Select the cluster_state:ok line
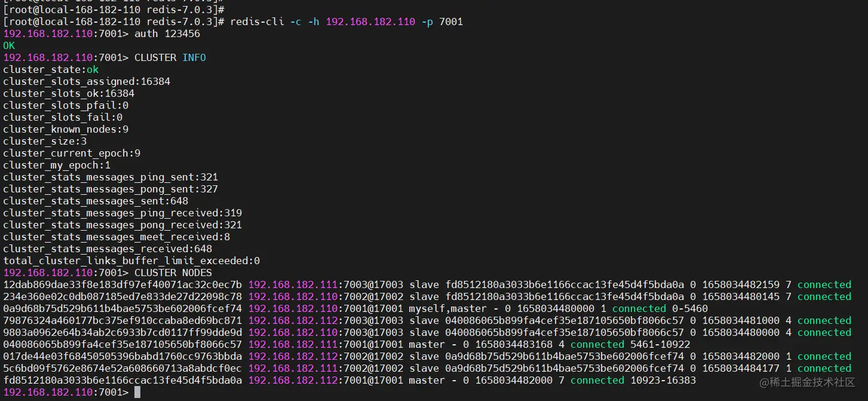The image size is (868, 401). tap(51, 70)
